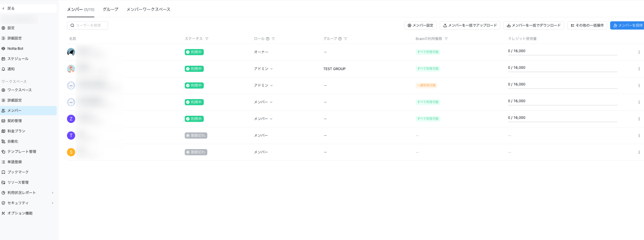
Task: Open 通知 in the sidebar
Action: click(28, 69)
